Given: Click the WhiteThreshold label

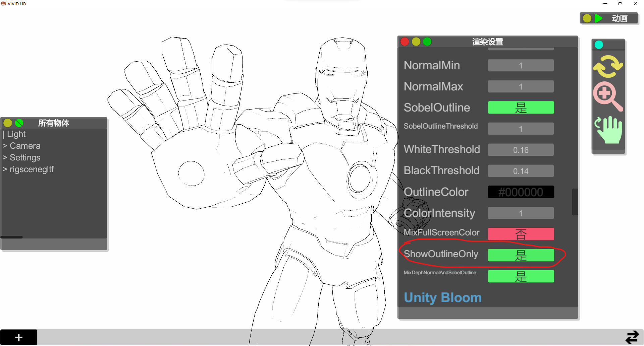Looking at the screenshot, I should (x=442, y=149).
